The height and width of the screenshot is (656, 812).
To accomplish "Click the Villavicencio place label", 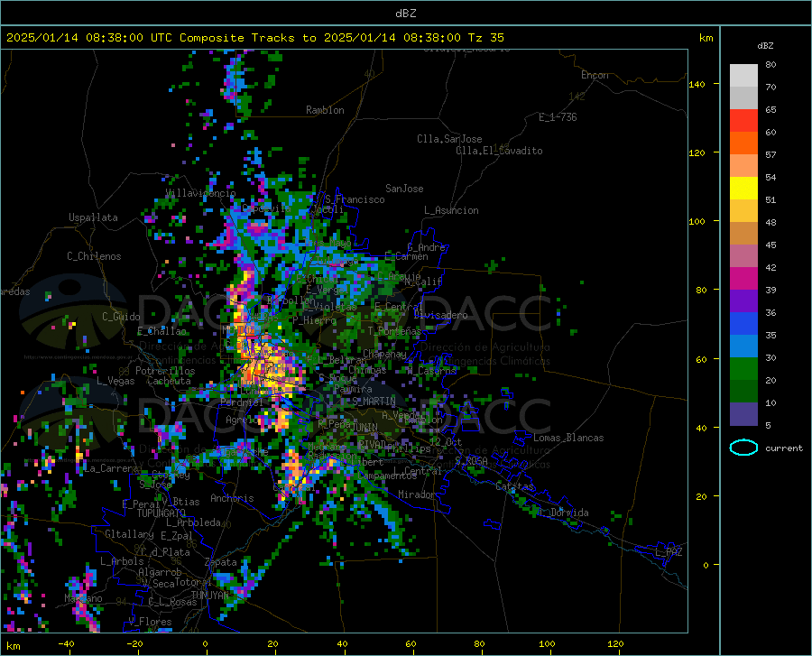I will (201, 193).
